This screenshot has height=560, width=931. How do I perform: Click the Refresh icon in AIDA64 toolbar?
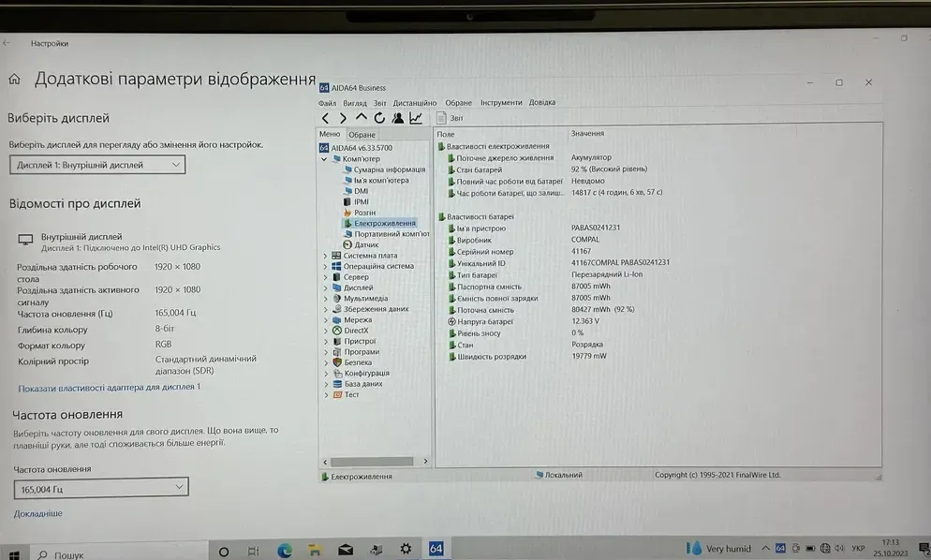click(379, 118)
